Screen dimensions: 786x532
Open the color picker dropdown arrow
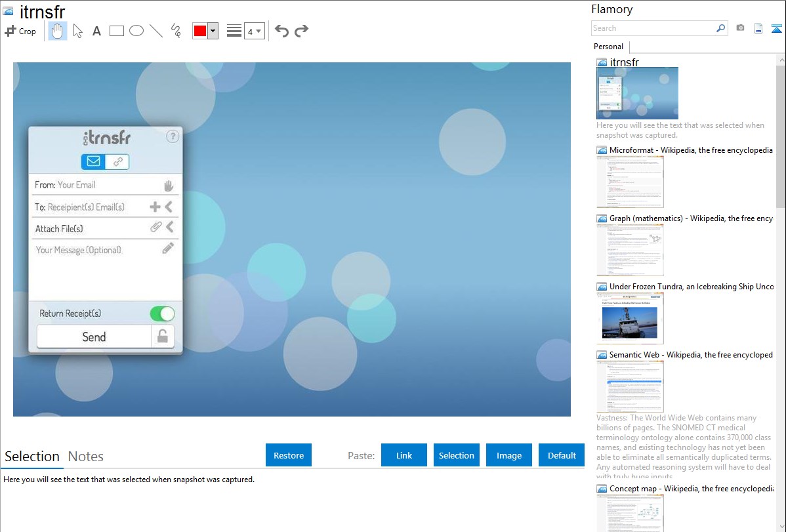click(213, 31)
